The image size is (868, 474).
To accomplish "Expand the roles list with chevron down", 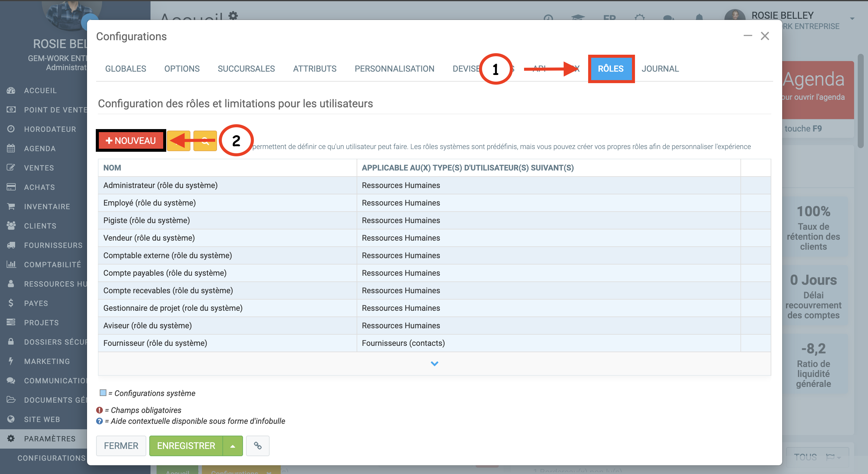I will point(434,363).
